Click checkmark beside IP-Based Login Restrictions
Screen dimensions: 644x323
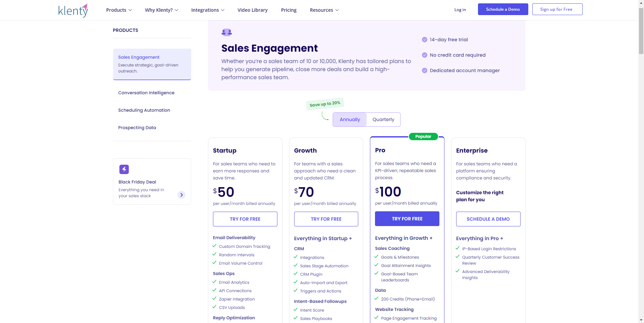[458, 248]
